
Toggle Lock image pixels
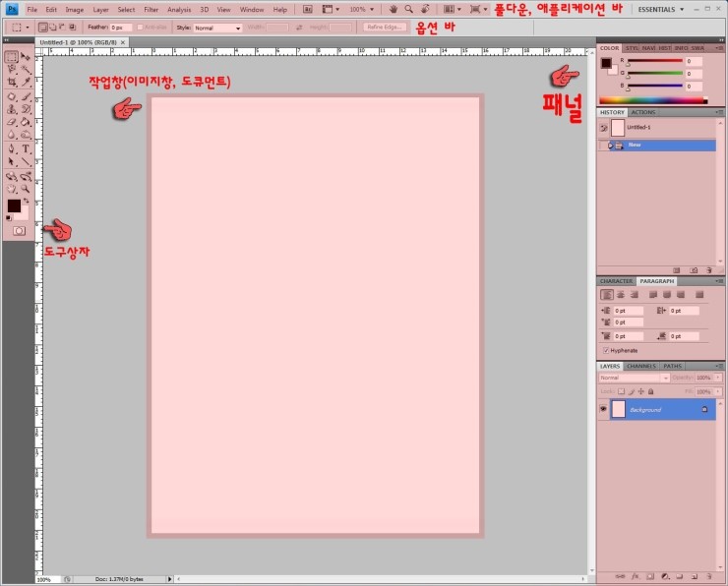click(632, 391)
